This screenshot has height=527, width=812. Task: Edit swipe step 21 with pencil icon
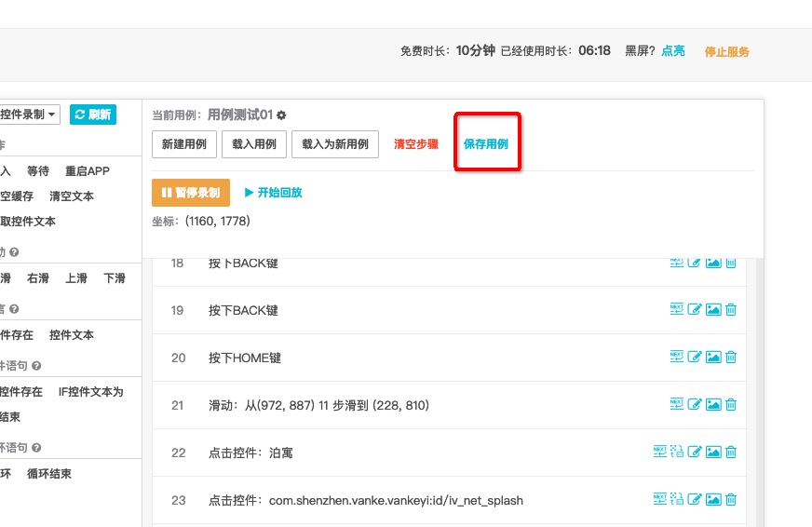(x=695, y=404)
